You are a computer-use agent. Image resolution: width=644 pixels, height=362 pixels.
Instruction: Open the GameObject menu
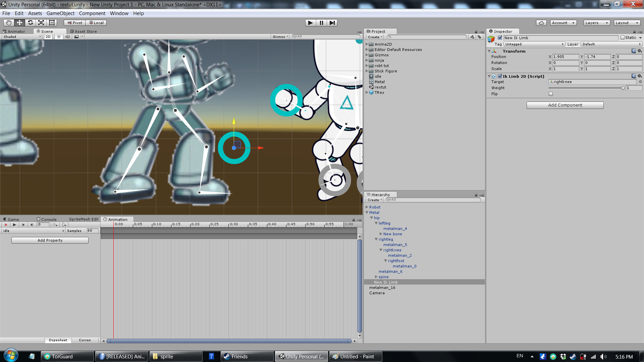coord(60,13)
